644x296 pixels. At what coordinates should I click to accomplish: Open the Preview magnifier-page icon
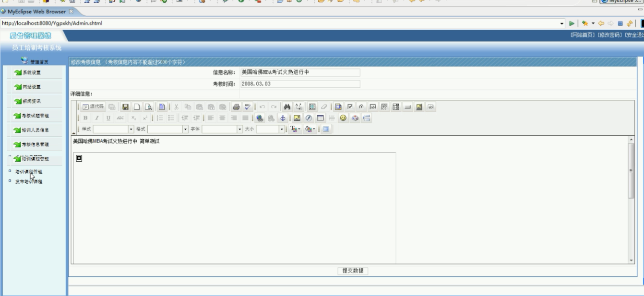(148, 107)
